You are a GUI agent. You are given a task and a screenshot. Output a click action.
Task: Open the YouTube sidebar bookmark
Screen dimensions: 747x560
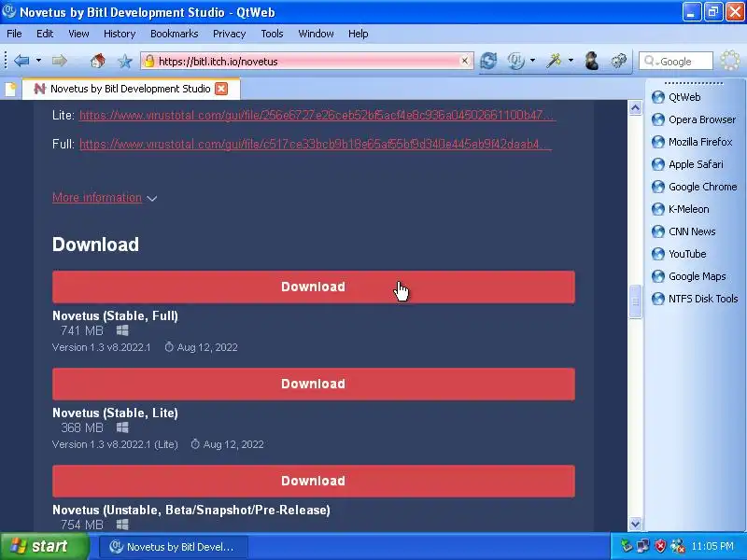pos(679,254)
